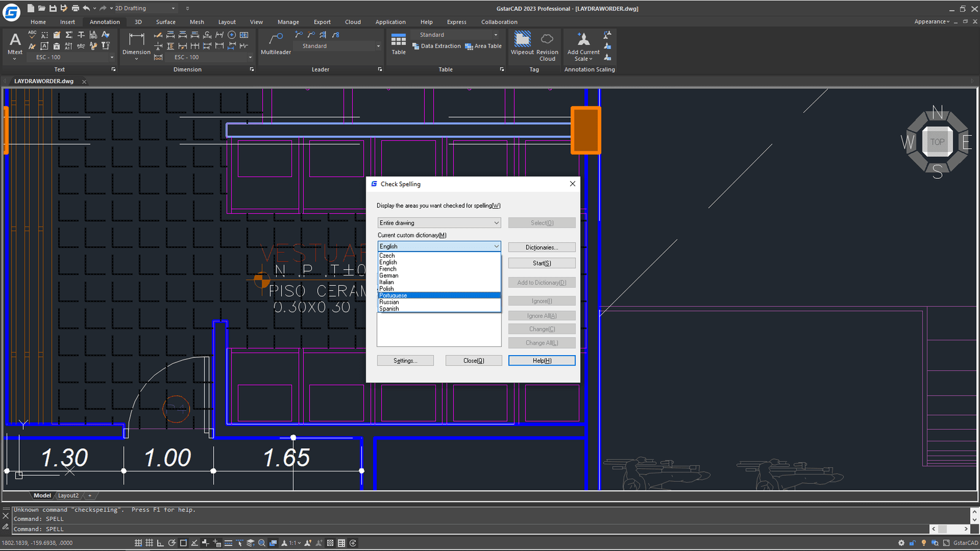Select the Revision Cloud tool
Image resolution: width=980 pixels, height=551 pixels.
tap(548, 40)
